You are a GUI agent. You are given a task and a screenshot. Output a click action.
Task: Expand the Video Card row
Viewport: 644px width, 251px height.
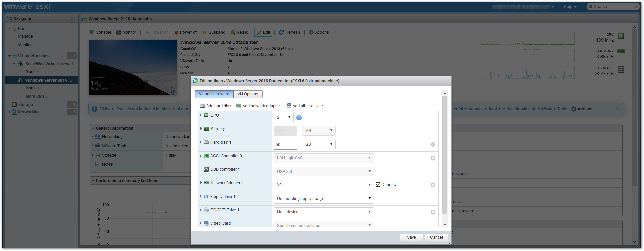(201, 223)
